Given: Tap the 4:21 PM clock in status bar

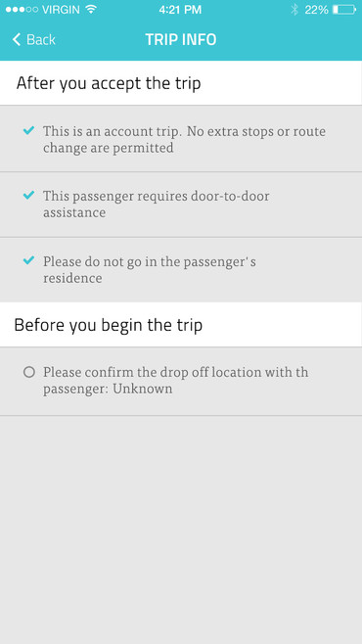Looking at the screenshot, I should (181, 10).
